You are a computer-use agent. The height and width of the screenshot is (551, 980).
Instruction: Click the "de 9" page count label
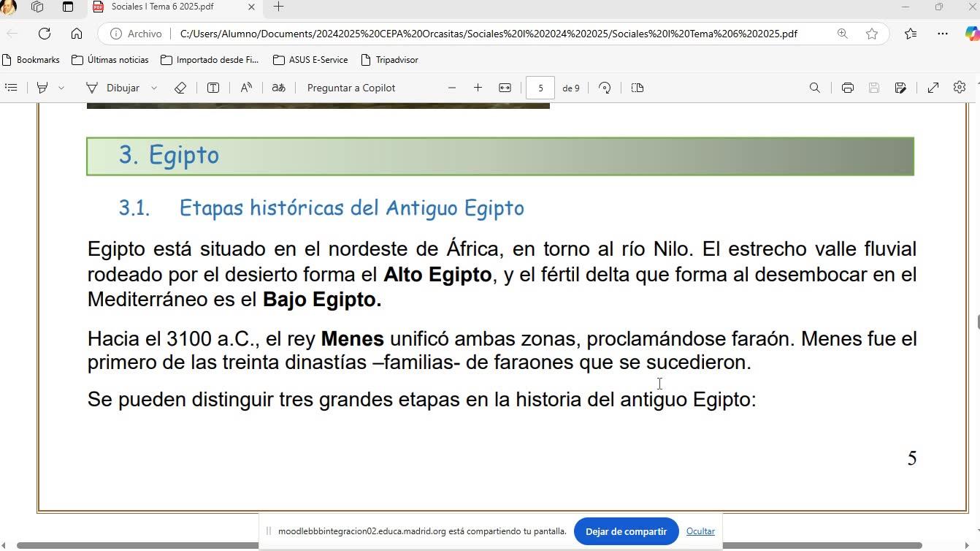tap(571, 88)
